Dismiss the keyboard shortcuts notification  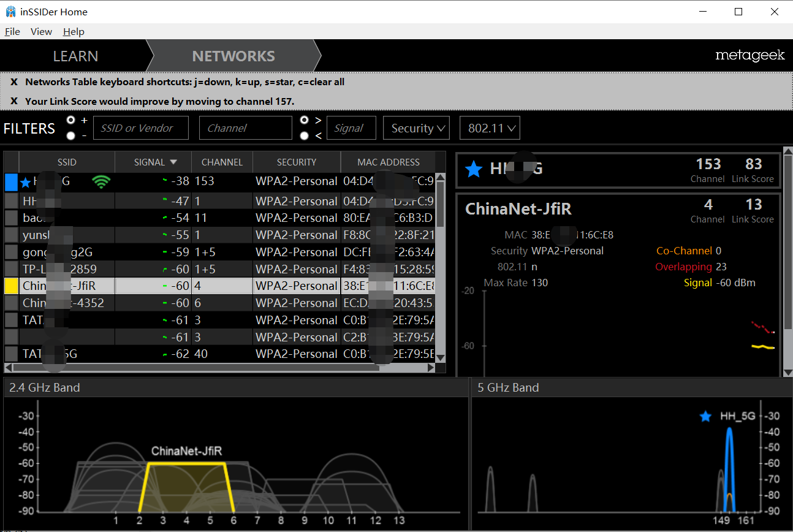click(x=14, y=82)
